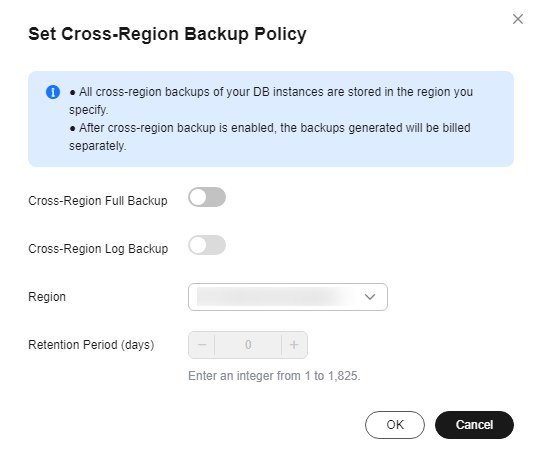Dismiss the dialog with Cancel
Viewport: 540px width, 469px height.
[474, 425]
